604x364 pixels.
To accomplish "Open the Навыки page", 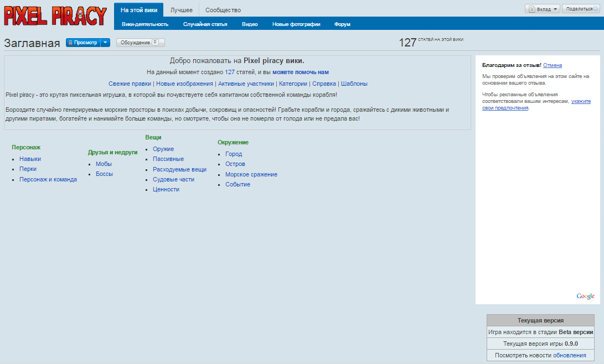I will tap(30, 159).
